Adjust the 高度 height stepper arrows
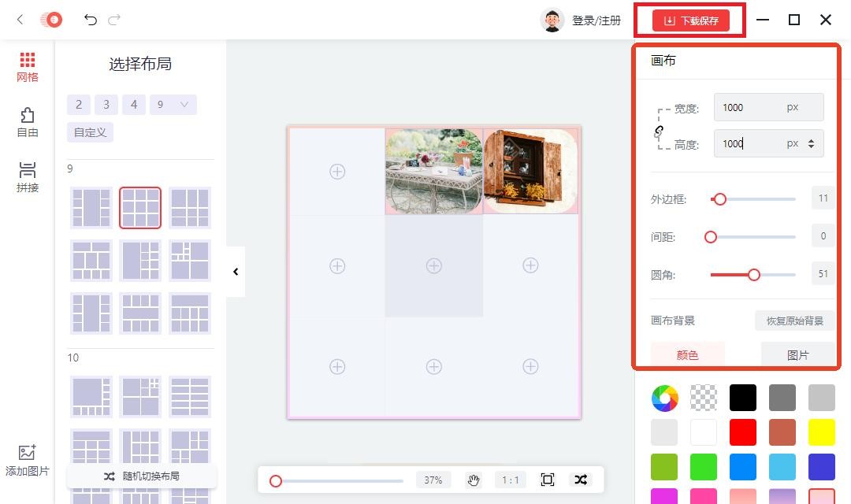This screenshot has width=851, height=504. click(812, 144)
